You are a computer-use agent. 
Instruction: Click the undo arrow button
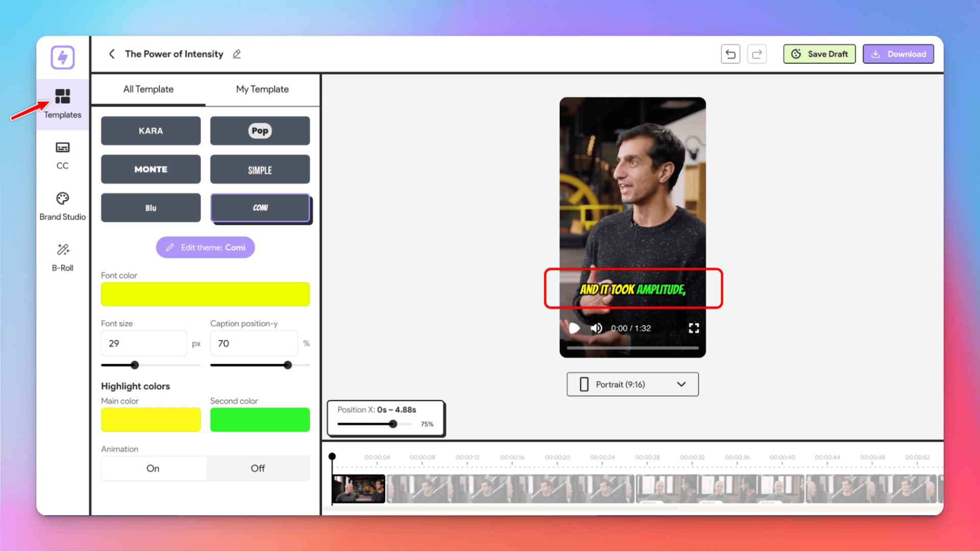730,54
